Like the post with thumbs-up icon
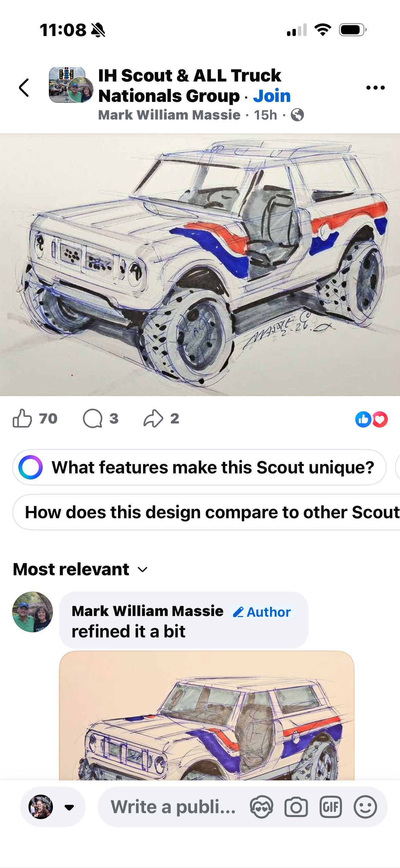Image resolution: width=400 pixels, height=868 pixels. pos(22,418)
